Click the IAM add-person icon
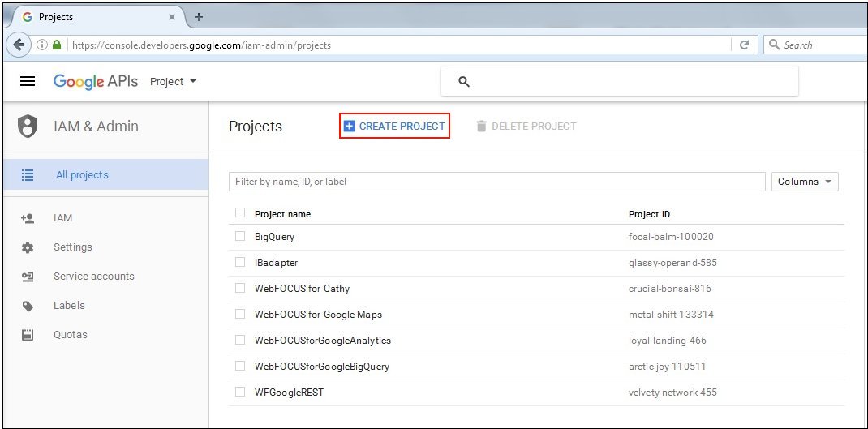The width and height of the screenshot is (868, 429). (27, 218)
